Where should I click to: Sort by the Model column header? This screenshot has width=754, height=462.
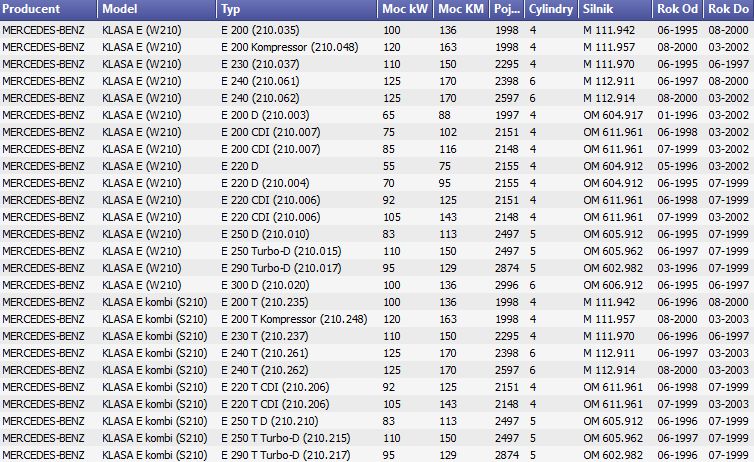(157, 9)
